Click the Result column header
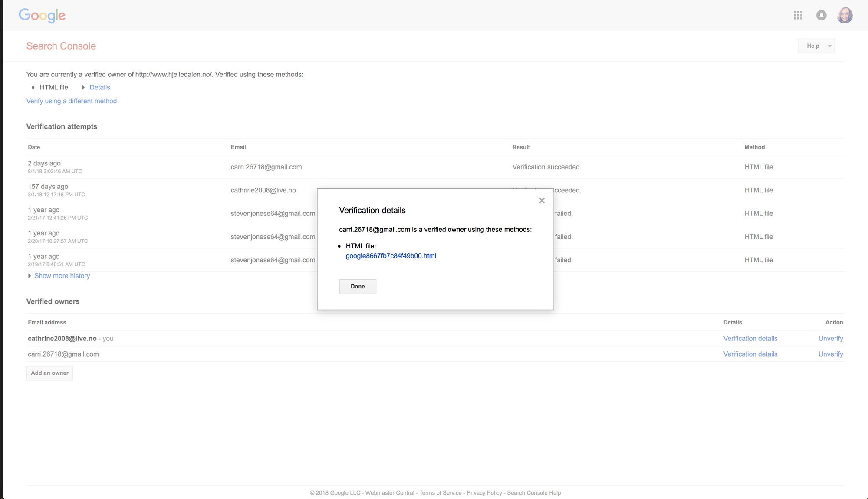868x499 pixels. tap(521, 147)
